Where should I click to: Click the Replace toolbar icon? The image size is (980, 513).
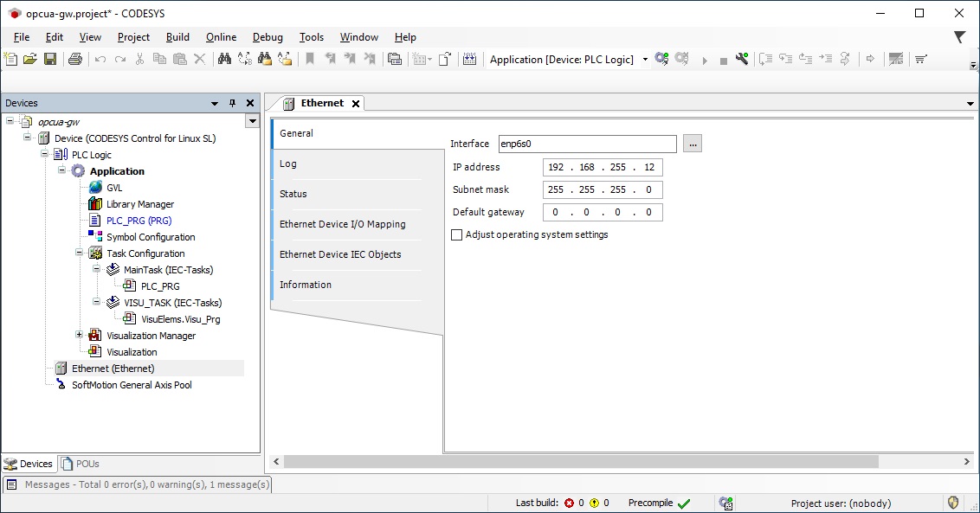point(245,60)
